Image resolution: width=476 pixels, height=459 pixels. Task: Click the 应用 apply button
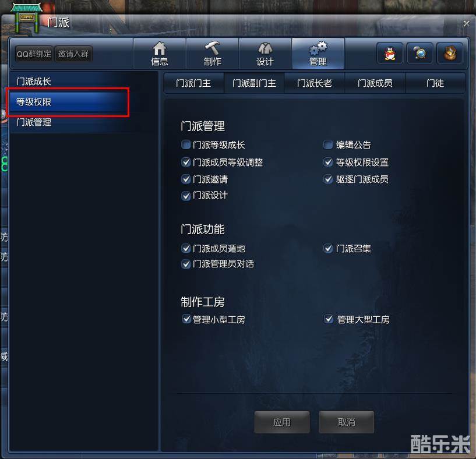[282, 422]
